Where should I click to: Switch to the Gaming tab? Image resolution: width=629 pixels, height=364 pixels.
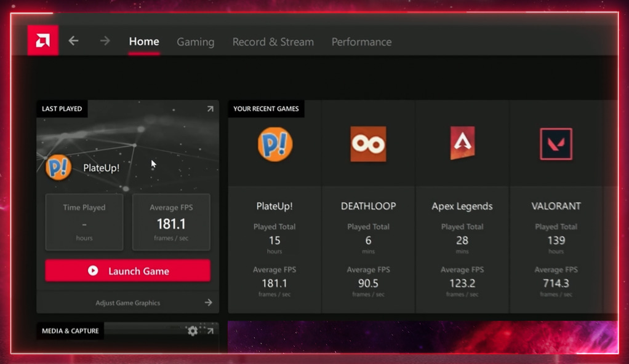(195, 42)
